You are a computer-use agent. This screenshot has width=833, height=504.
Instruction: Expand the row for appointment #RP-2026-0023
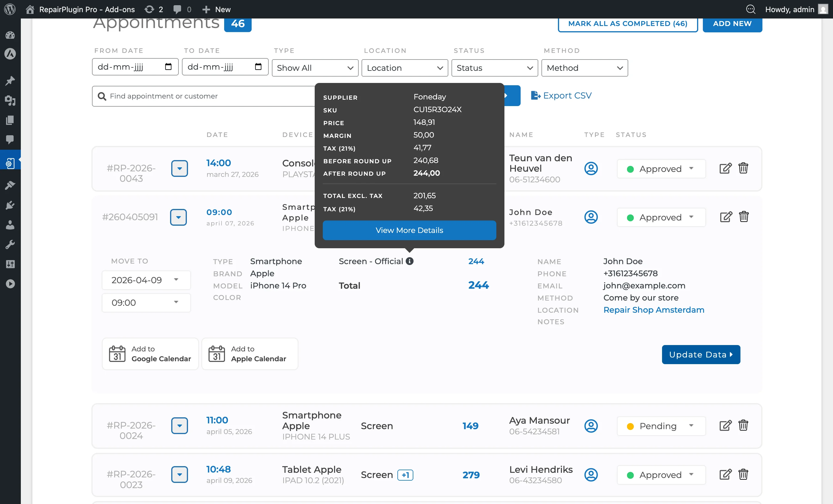pos(180,475)
